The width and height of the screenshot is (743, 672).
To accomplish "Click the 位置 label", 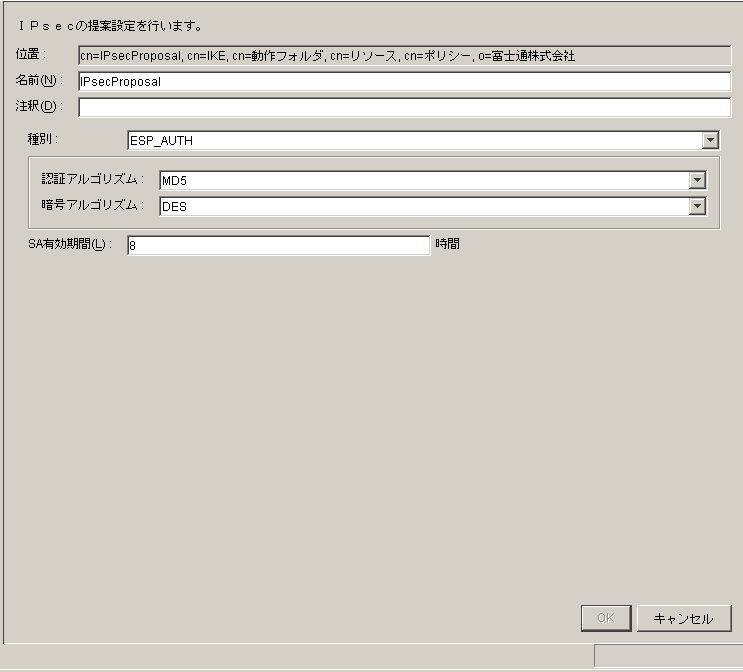I will 31,54.
